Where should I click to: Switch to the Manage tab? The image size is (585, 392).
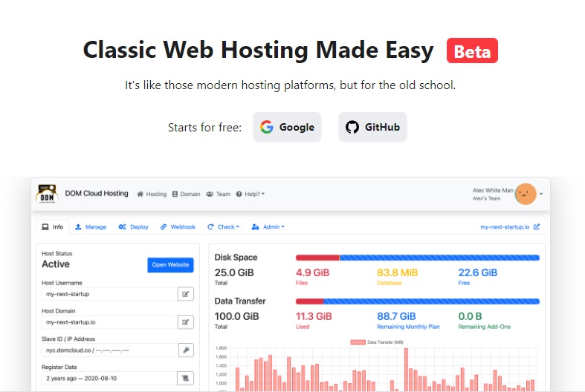(x=91, y=227)
